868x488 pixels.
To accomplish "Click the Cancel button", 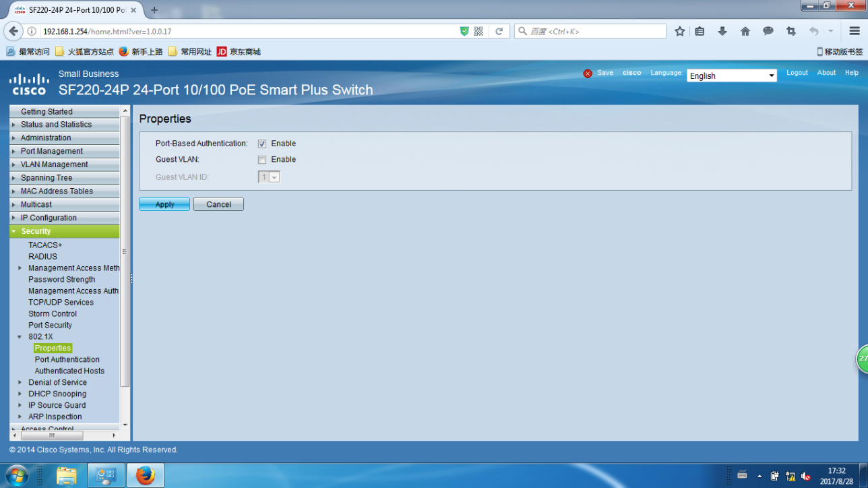I will click(x=218, y=204).
